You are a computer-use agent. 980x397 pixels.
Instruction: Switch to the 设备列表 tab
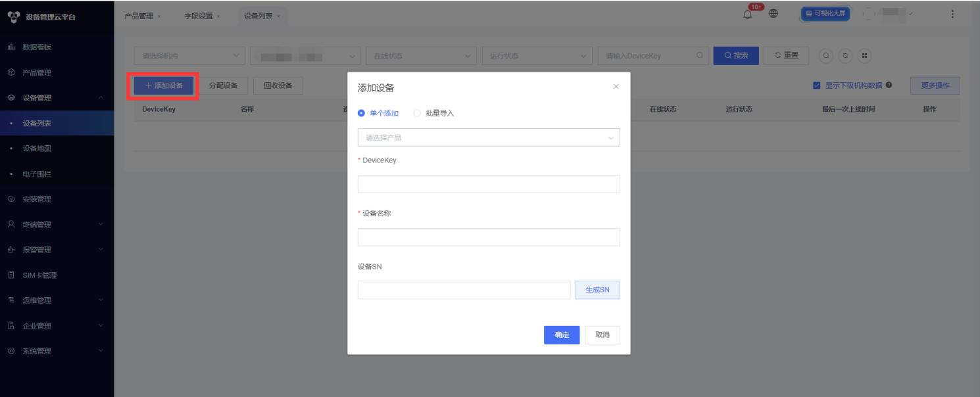pyautogui.click(x=258, y=16)
